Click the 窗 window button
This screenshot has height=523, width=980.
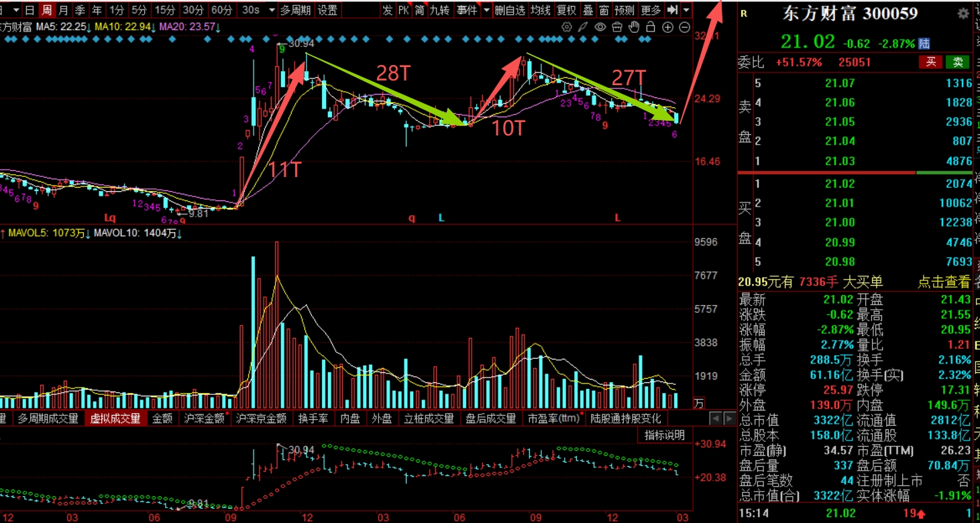(604, 10)
